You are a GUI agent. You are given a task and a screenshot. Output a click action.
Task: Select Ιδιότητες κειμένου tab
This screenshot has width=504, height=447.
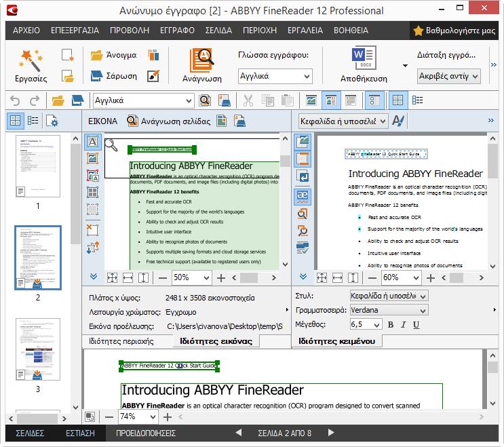[337, 341]
